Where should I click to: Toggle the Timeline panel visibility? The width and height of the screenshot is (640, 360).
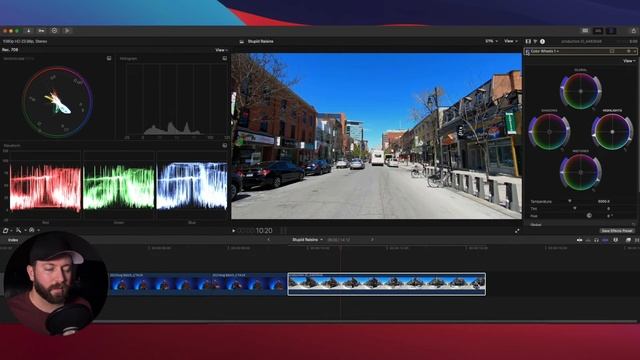click(x=598, y=31)
